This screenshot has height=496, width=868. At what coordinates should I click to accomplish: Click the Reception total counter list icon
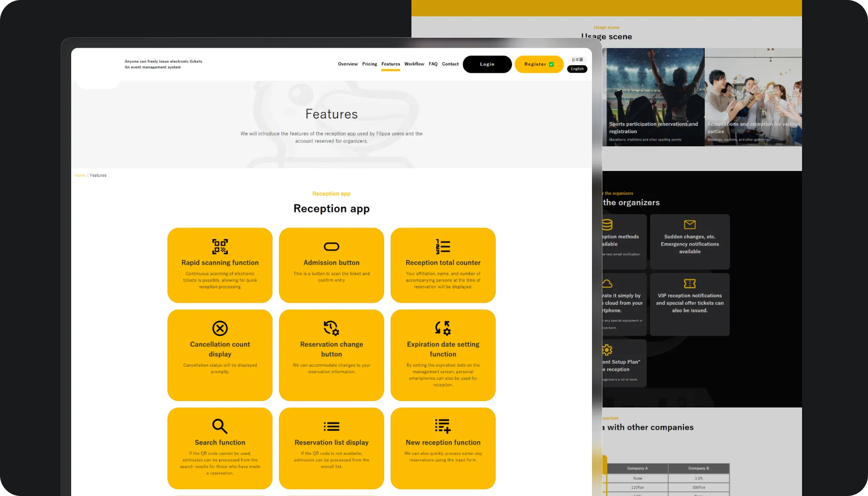click(x=443, y=246)
